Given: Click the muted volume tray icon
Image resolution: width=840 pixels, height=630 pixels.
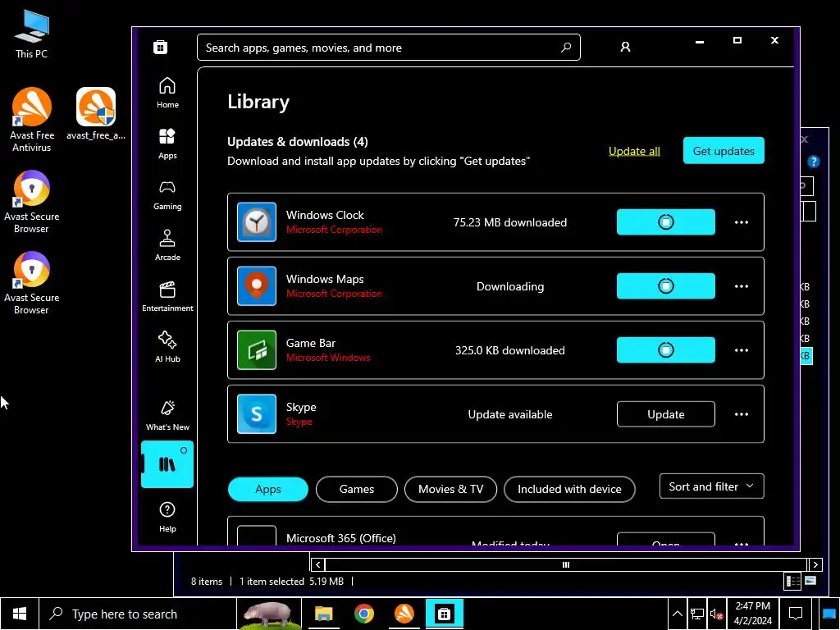Looking at the screenshot, I should tap(716, 614).
